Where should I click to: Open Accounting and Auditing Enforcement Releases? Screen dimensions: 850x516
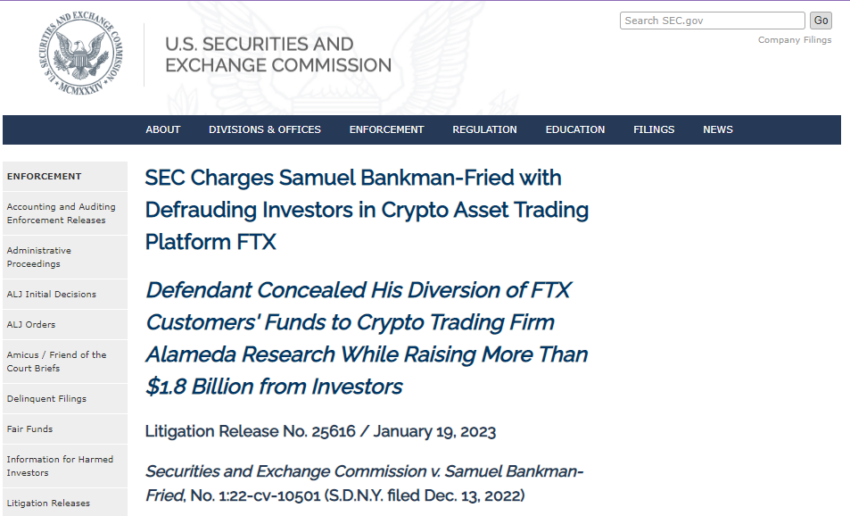(61, 214)
